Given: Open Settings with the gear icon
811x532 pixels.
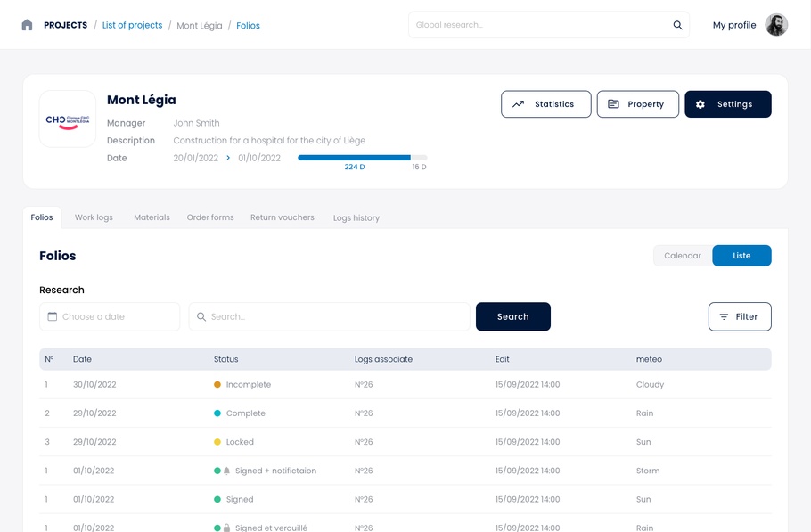Looking at the screenshot, I should tap(727, 104).
